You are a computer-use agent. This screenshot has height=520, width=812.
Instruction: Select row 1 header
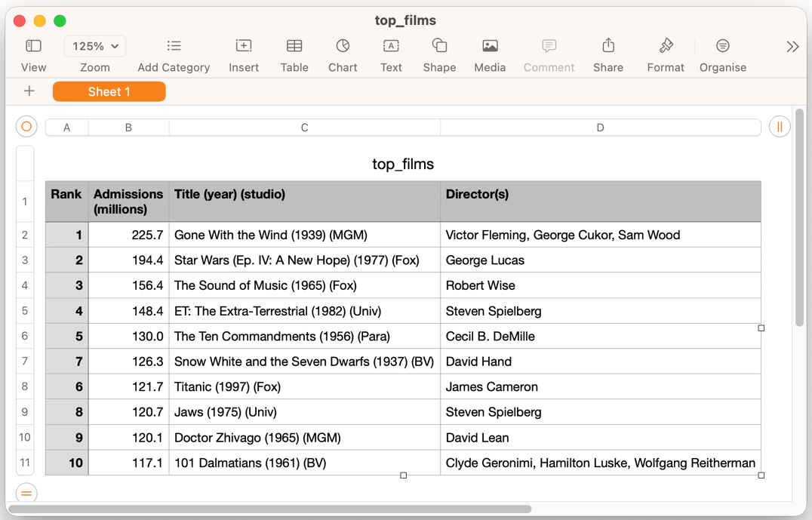25,202
